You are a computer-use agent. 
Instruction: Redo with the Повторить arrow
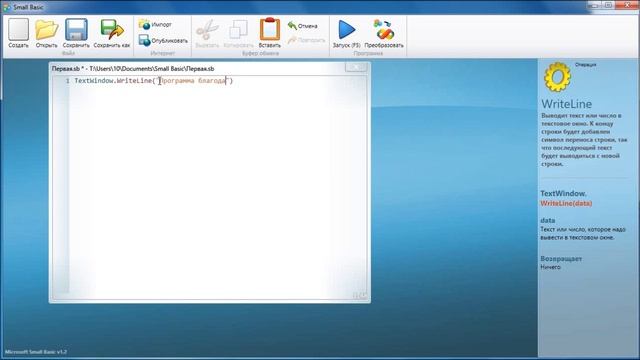tap(307, 40)
